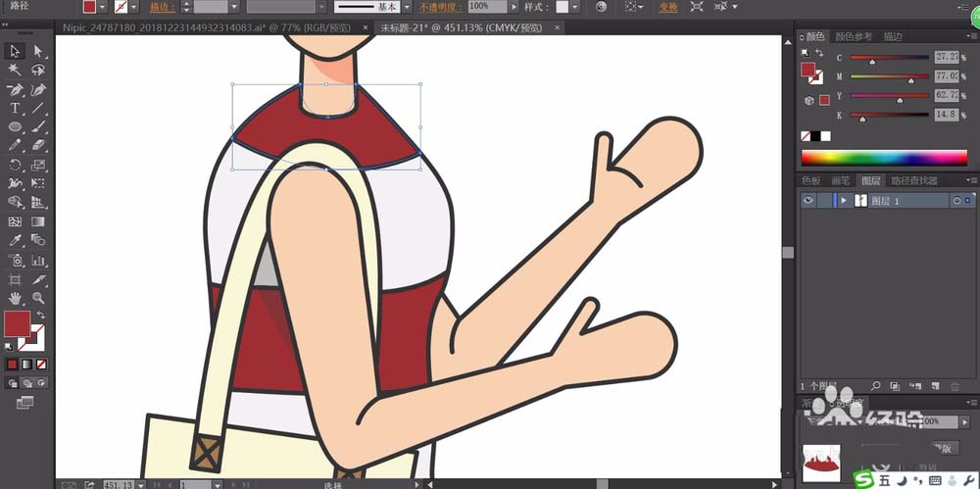Image resolution: width=980 pixels, height=489 pixels.
Task: Open the 颜色参考 panel tab
Action: (854, 37)
